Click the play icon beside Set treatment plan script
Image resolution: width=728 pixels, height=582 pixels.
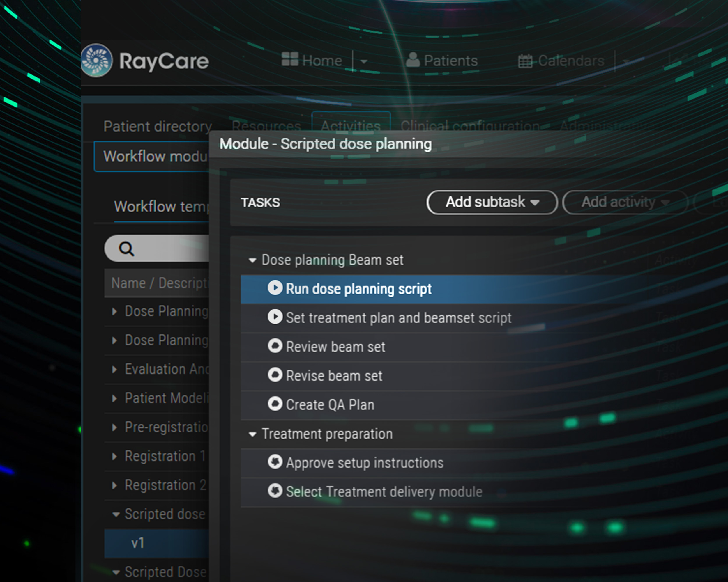coord(275,317)
